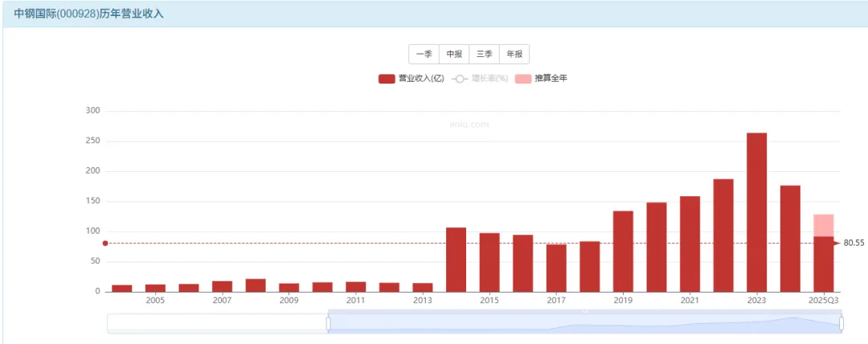Click the dark red 2025Q3 actual bar
This screenshot has height=344, width=868.
coord(824,264)
